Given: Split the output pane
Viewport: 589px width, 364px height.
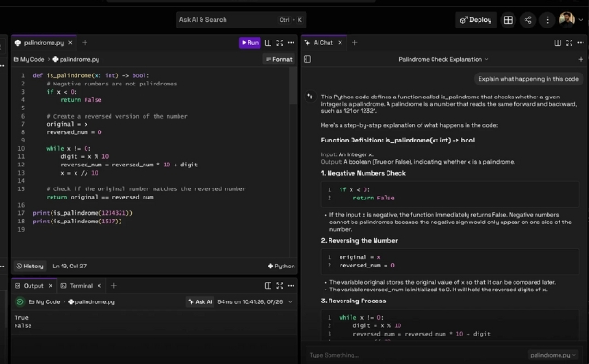Looking at the screenshot, I should (x=268, y=286).
